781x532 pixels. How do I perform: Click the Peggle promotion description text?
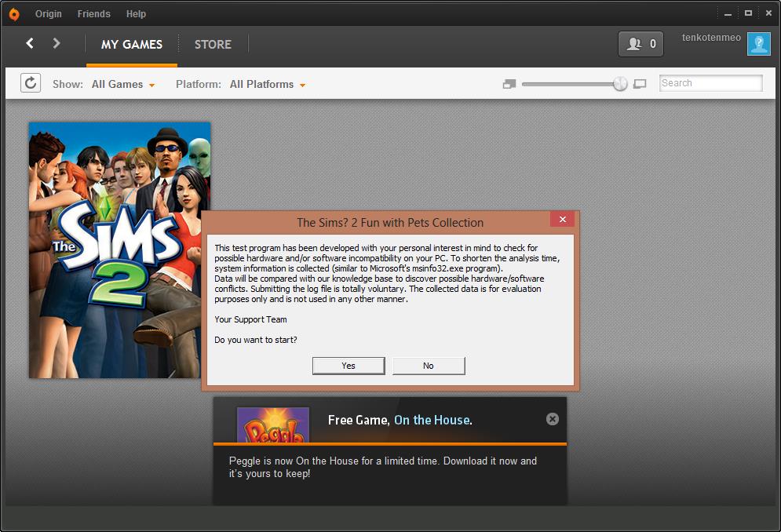tap(382, 467)
